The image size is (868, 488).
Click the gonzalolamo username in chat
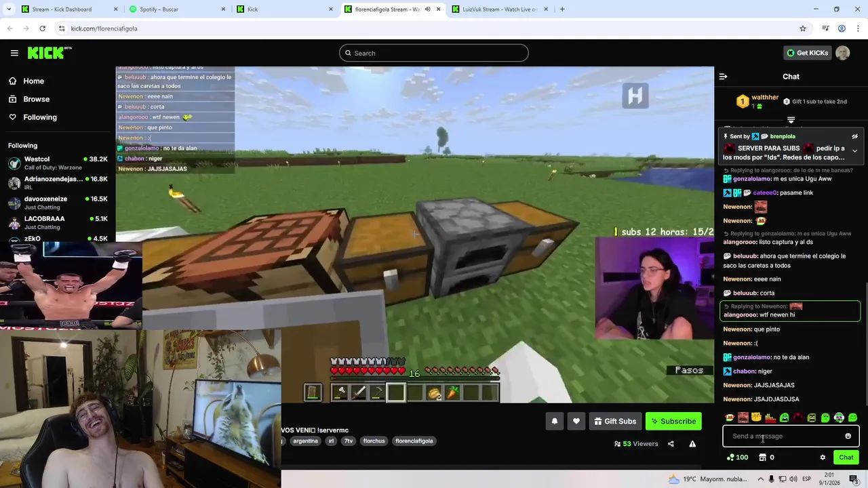click(752, 357)
